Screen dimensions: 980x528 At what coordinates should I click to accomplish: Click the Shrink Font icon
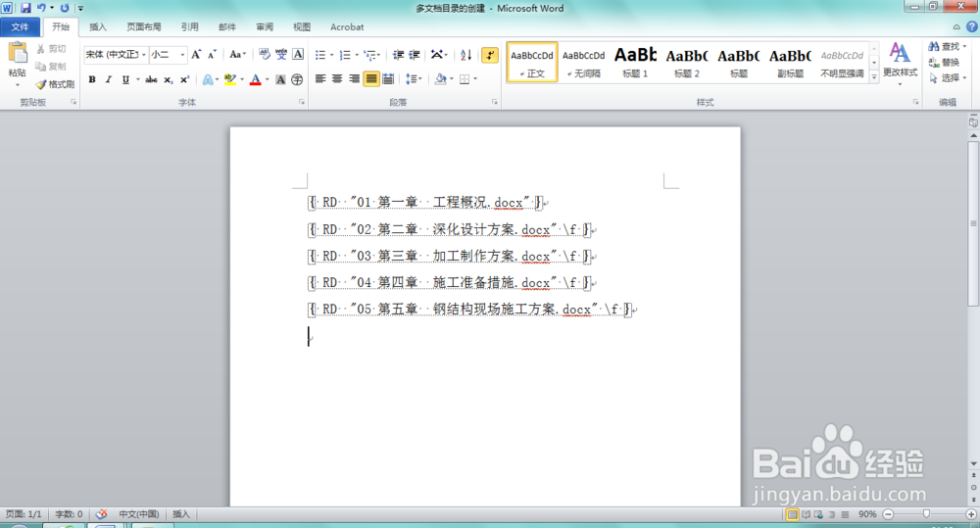212,54
